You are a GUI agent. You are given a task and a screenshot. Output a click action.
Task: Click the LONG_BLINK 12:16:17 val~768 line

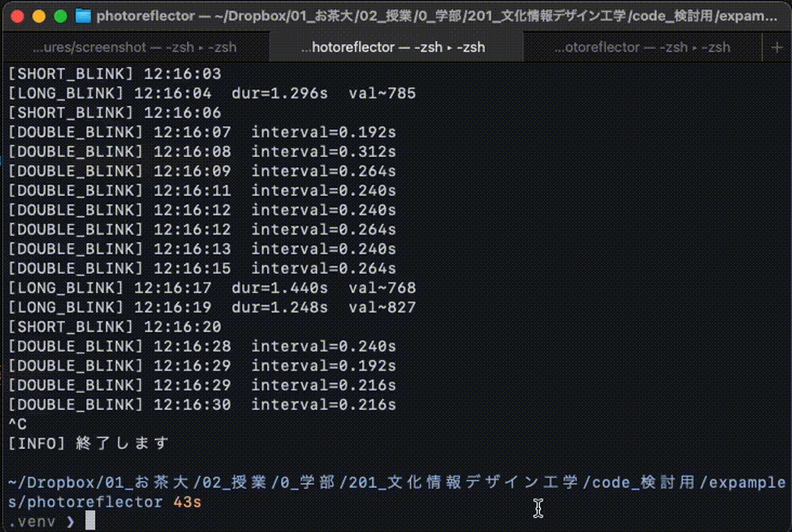point(211,288)
